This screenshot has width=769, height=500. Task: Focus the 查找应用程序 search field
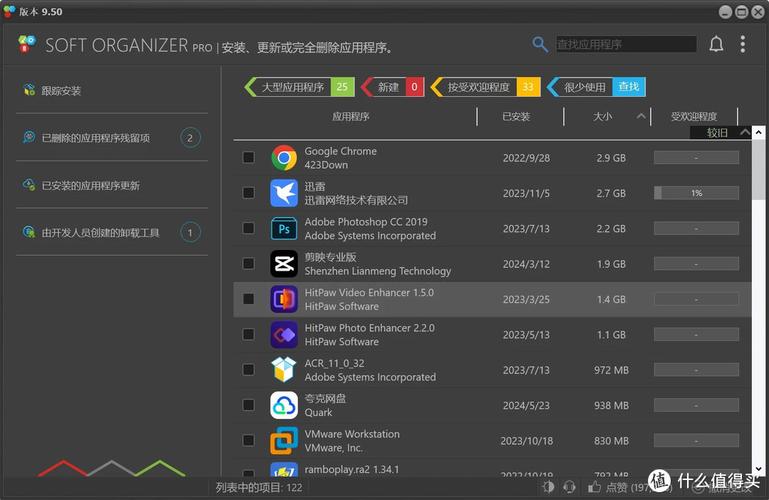tap(626, 44)
